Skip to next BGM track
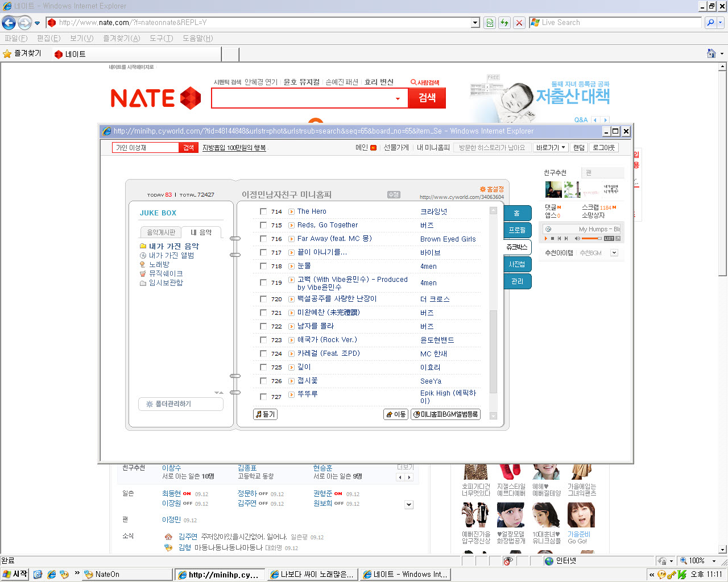 [x=566, y=239]
